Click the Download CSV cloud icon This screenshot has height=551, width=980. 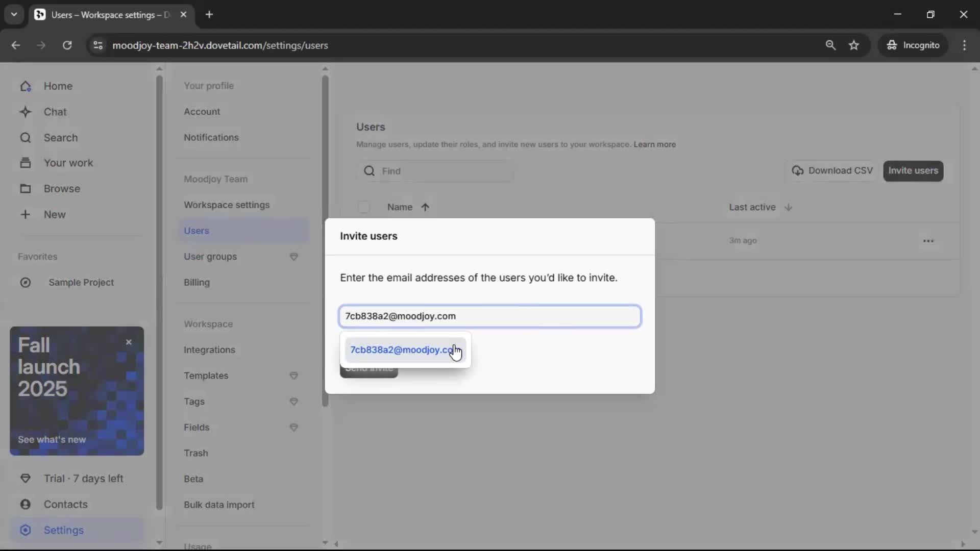tap(797, 171)
